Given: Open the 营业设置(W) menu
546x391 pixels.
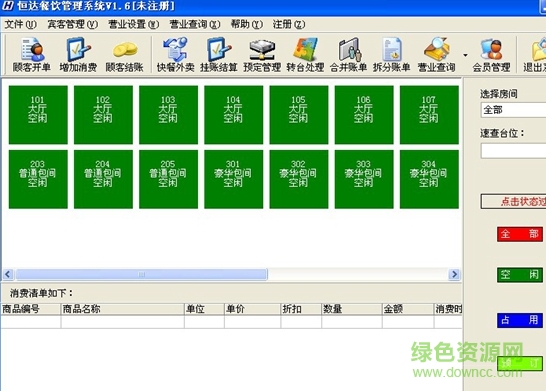Looking at the screenshot, I should coord(134,24).
